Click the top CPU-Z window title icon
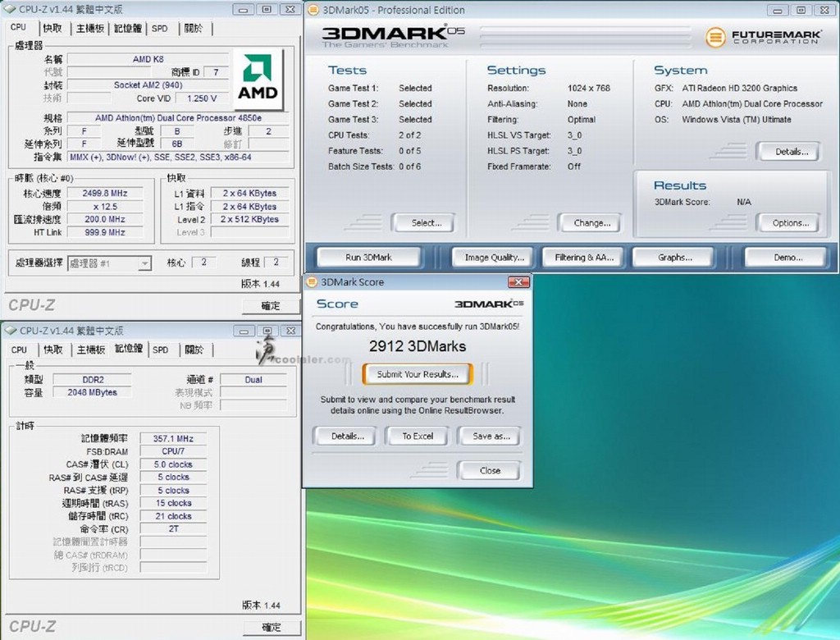840x640 pixels. (x=10, y=9)
